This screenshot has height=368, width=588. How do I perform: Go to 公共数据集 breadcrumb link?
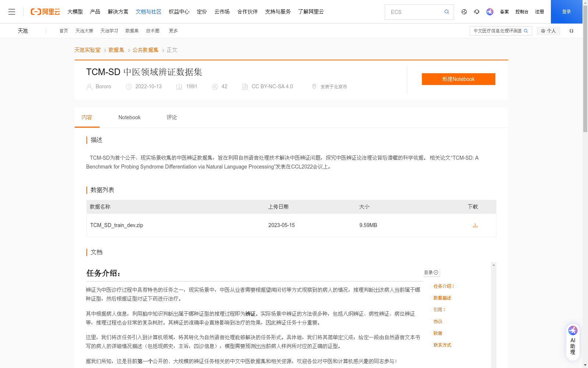click(146, 50)
